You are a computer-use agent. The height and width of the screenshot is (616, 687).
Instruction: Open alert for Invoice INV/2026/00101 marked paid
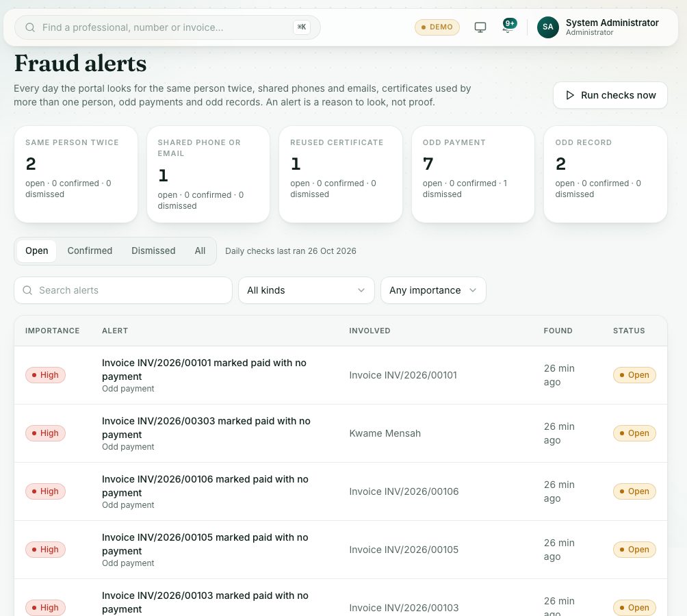coord(204,370)
